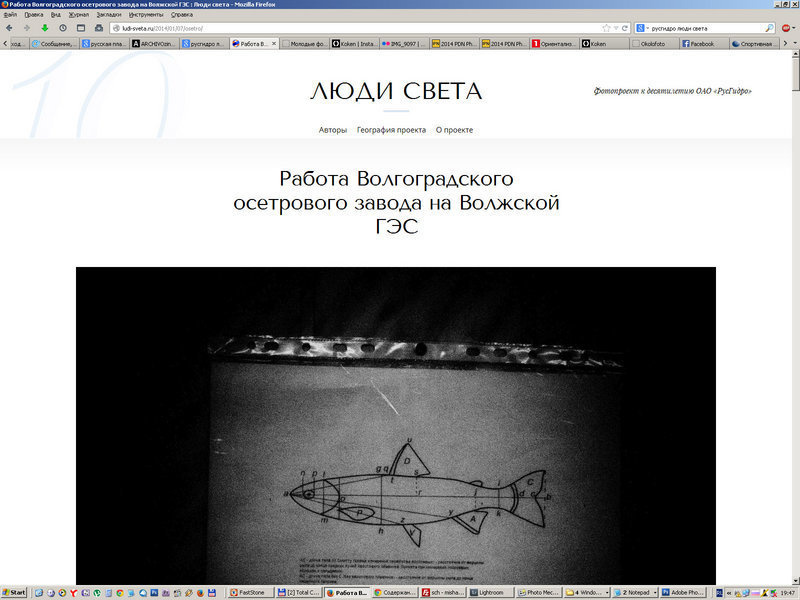The image size is (800, 600).
Task: Click the browser Back arrow button
Action: point(9,28)
